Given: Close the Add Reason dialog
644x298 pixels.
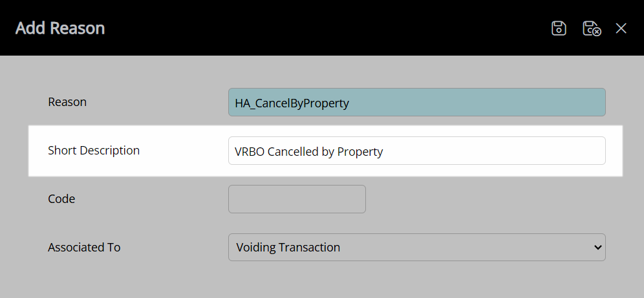Looking at the screenshot, I should (x=621, y=28).
